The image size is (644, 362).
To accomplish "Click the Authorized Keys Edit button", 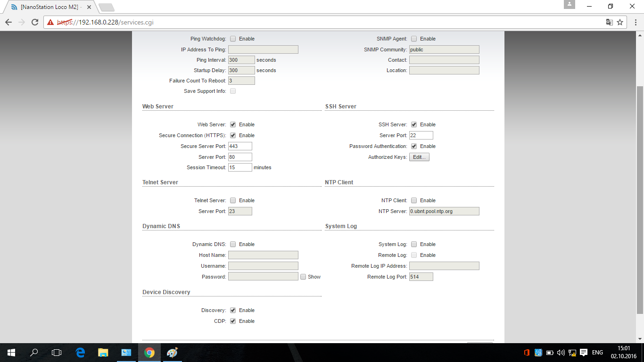I will point(419,157).
